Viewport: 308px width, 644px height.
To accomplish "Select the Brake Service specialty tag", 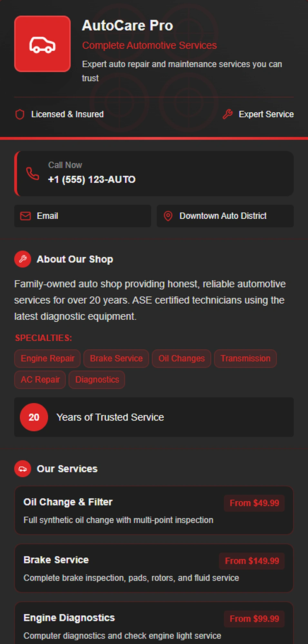I will pos(116,359).
